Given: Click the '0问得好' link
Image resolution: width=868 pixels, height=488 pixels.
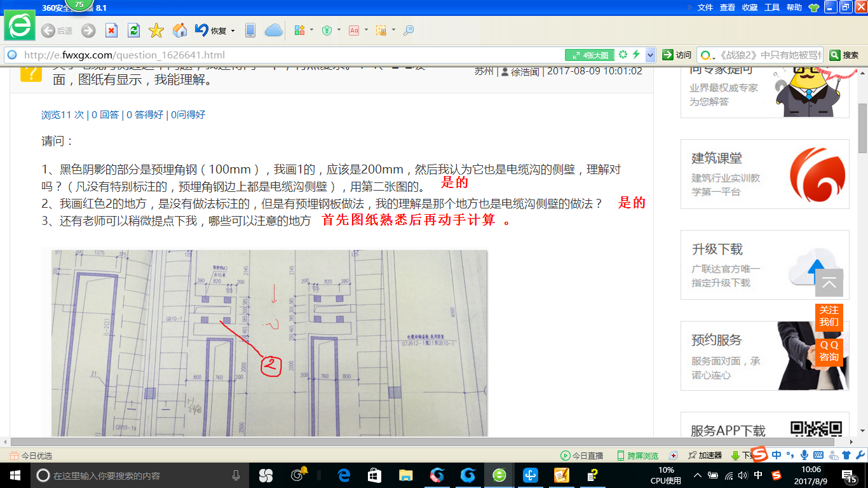Looking at the screenshot, I should pos(188,115).
